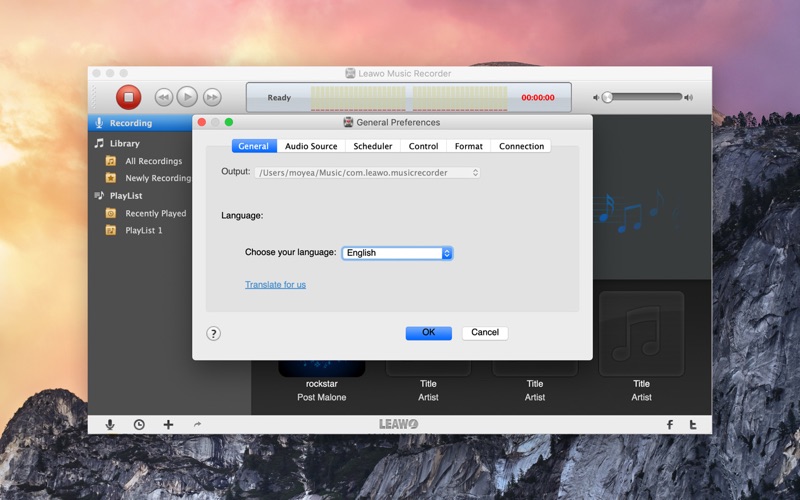
Task: Open the Scheduler tab
Action: click(x=372, y=146)
